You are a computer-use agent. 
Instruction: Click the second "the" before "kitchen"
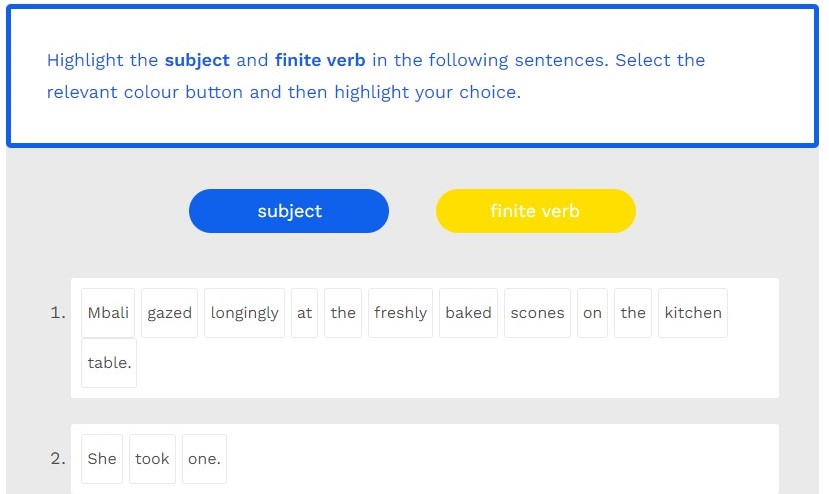pos(633,313)
